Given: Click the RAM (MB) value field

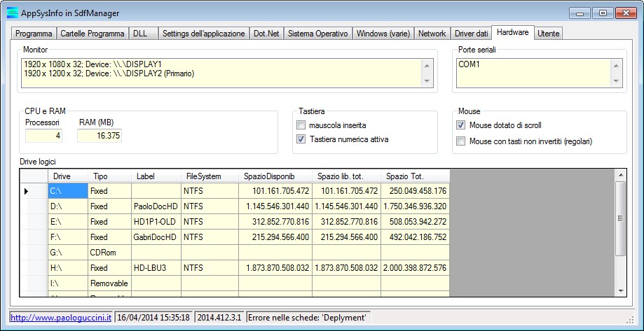Looking at the screenshot, I should click(x=100, y=136).
